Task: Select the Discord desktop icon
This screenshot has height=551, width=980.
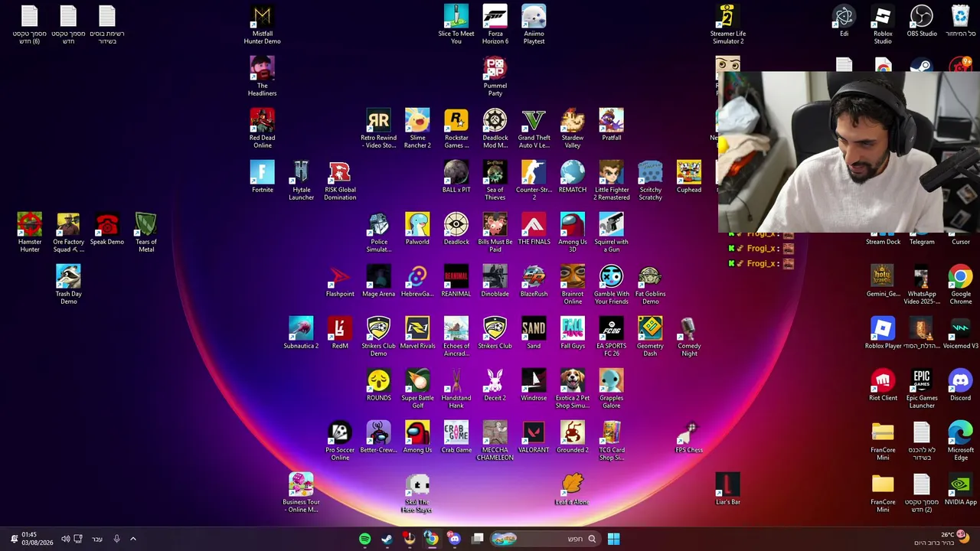Action: 960,386
